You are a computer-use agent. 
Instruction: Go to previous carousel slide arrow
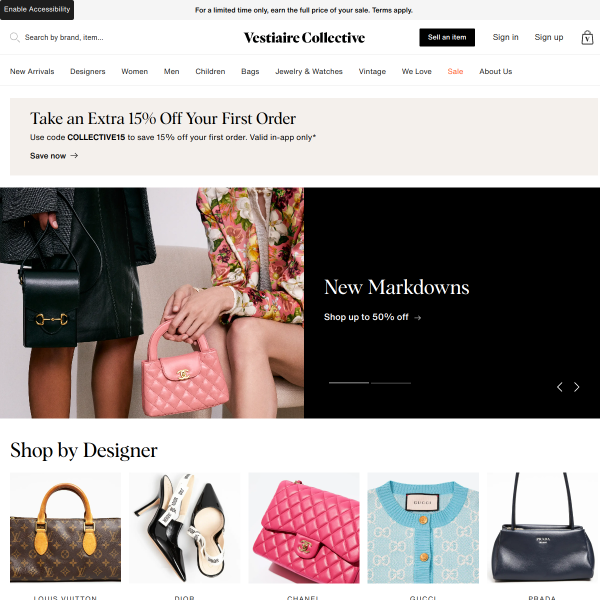[x=559, y=387]
